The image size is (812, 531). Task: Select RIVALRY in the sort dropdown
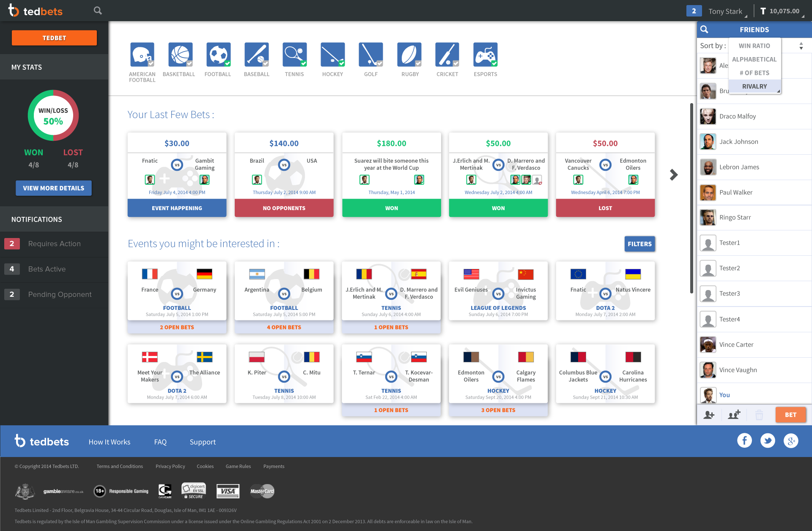(754, 86)
